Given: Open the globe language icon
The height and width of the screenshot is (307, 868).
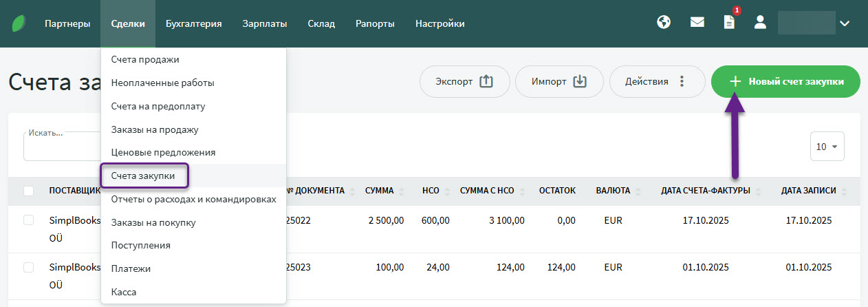Looking at the screenshot, I should [x=663, y=23].
